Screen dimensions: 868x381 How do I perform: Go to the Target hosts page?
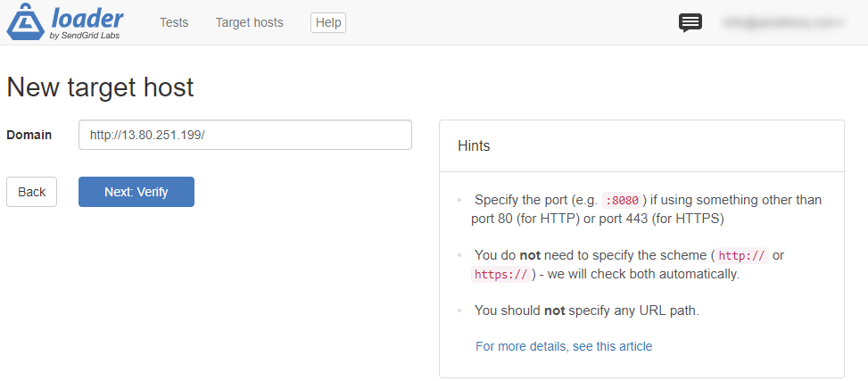click(249, 22)
